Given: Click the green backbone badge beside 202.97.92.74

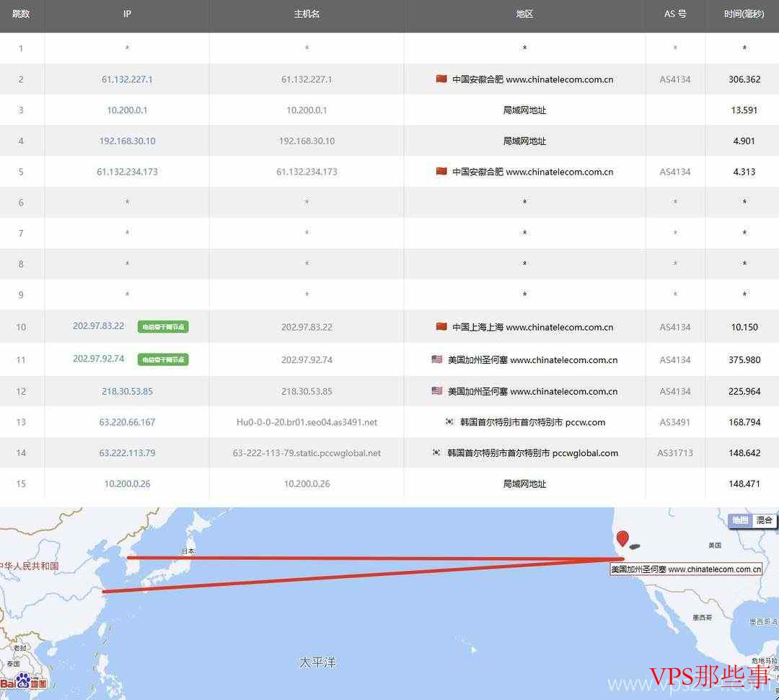Looking at the screenshot, I should coord(163,359).
